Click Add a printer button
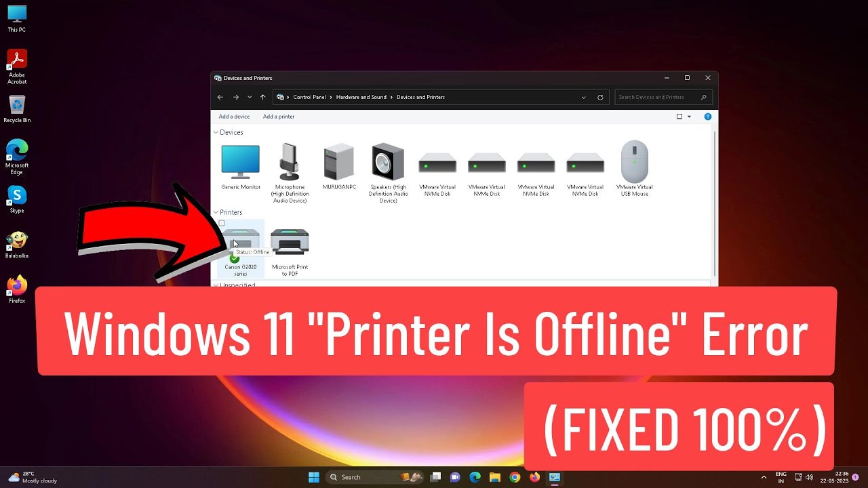The width and height of the screenshot is (868, 488). [279, 117]
